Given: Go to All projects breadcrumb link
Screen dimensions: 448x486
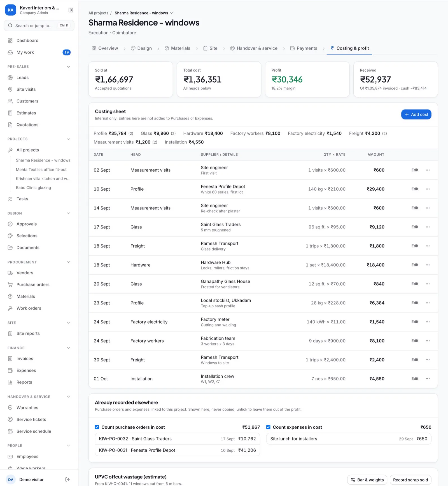Looking at the screenshot, I should click(x=98, y=13).
